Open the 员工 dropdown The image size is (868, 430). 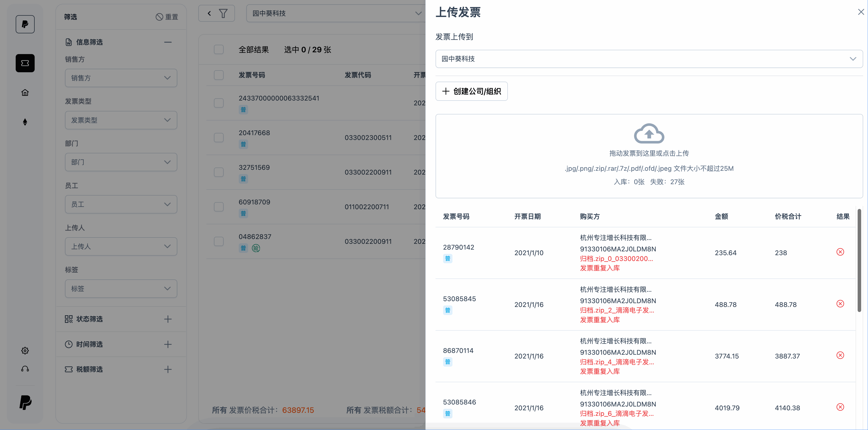[x=121, y=204]
